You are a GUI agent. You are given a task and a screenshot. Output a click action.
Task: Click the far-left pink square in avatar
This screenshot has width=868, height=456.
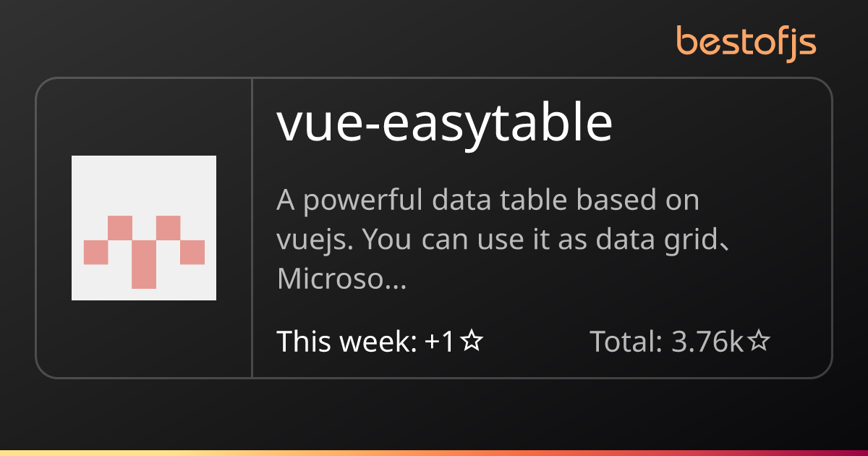click(x=95, y=253)
